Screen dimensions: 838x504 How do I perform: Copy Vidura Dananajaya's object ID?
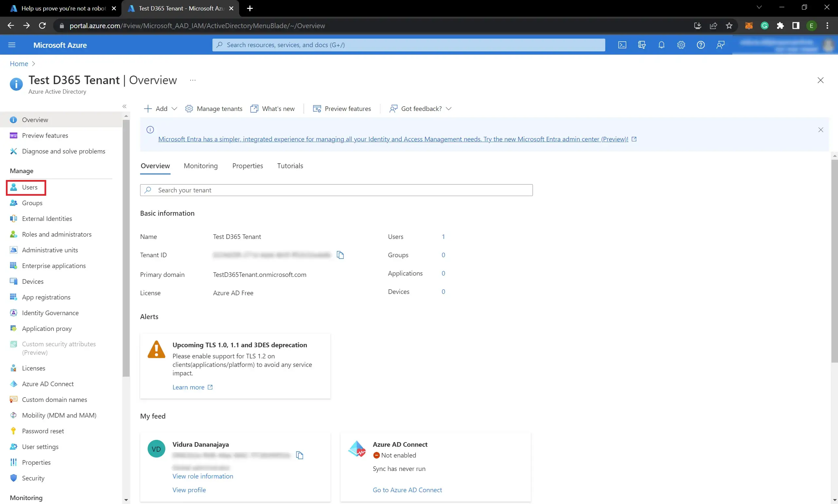[300, 455]
